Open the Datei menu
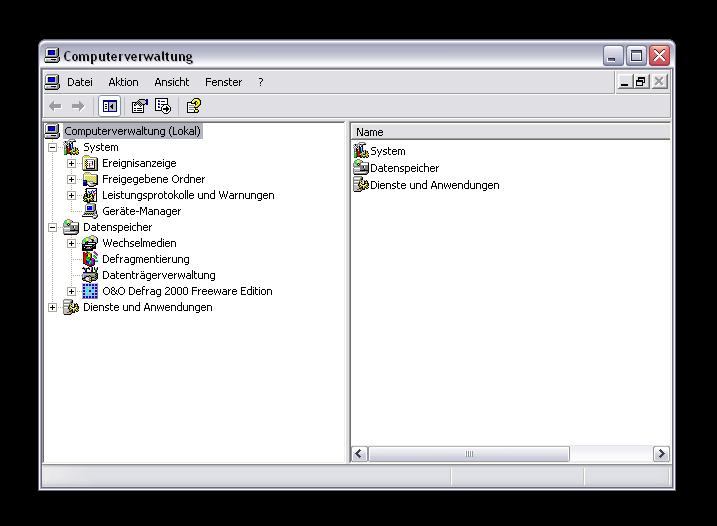This screenshot has width=717, height=526. 80,82
